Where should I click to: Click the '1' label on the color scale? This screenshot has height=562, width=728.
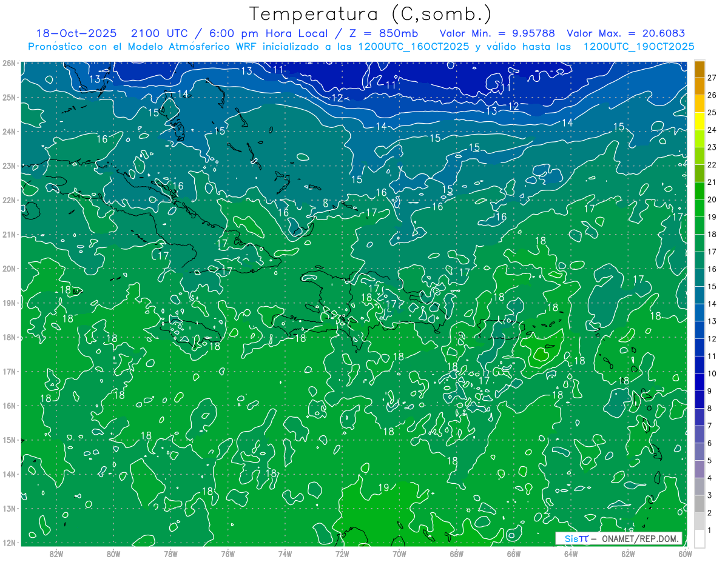pos(710,530)
